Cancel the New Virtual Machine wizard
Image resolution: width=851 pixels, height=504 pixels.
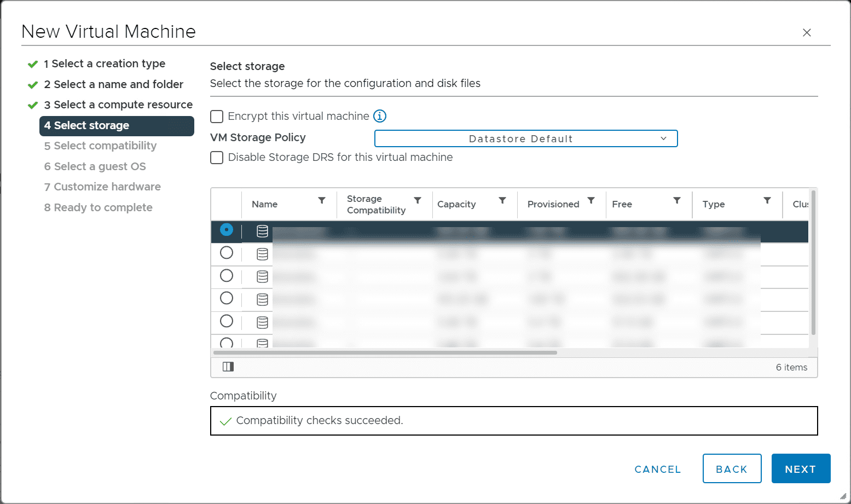tap(657, 469)
